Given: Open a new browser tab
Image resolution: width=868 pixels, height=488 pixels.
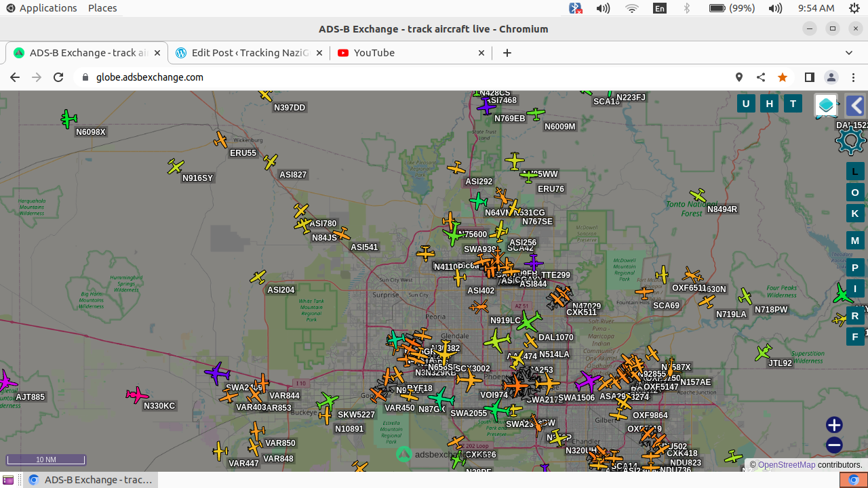Looking at the screenshot, I should pos(507,53).
